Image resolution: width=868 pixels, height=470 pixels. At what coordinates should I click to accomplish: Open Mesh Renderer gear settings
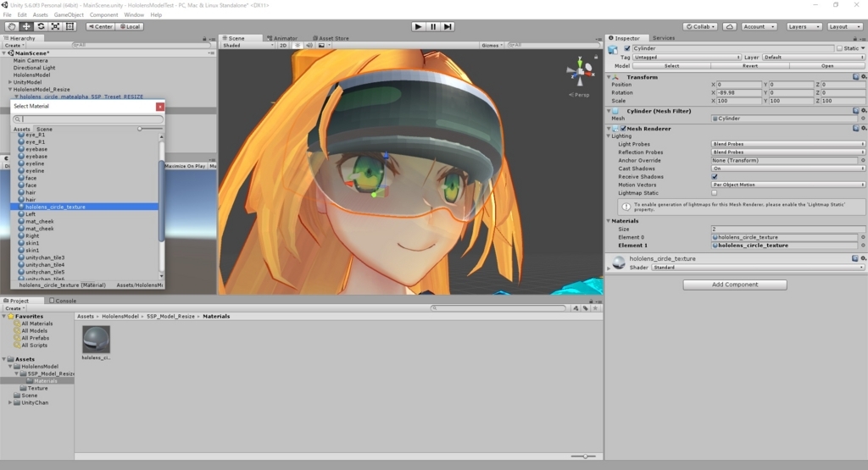tap(864, 128)
